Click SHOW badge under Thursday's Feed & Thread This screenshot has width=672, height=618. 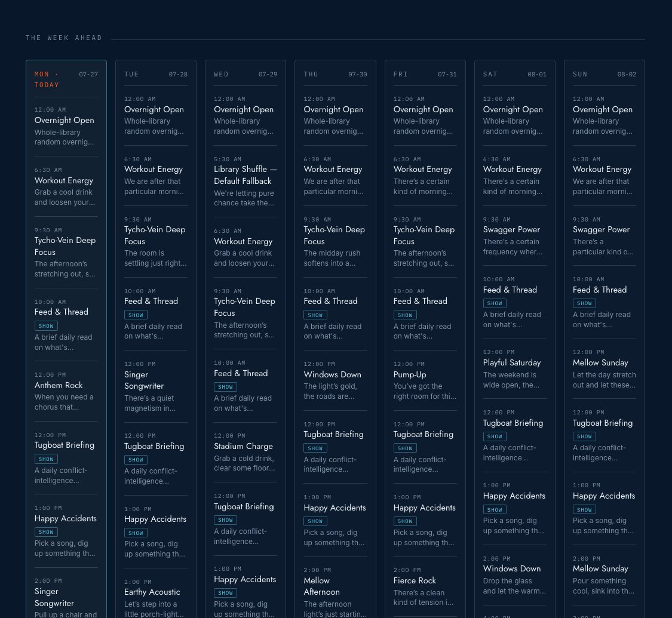(x=315, y=315)
